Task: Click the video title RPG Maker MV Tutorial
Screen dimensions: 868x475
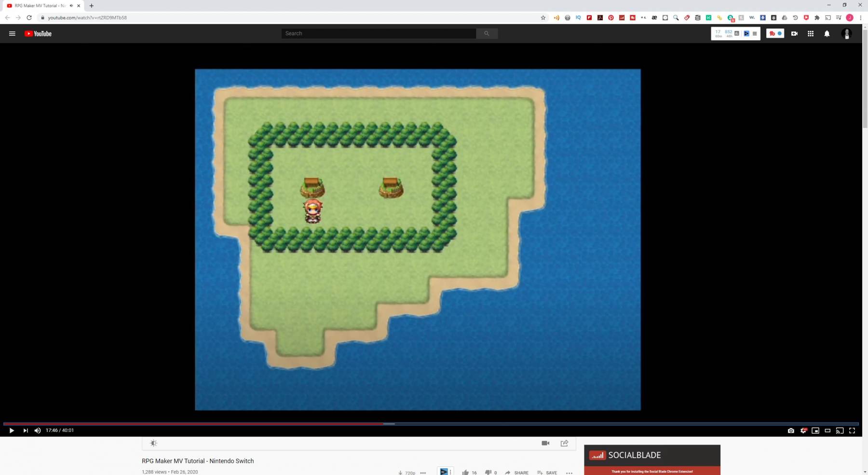Action: (198, 461)
